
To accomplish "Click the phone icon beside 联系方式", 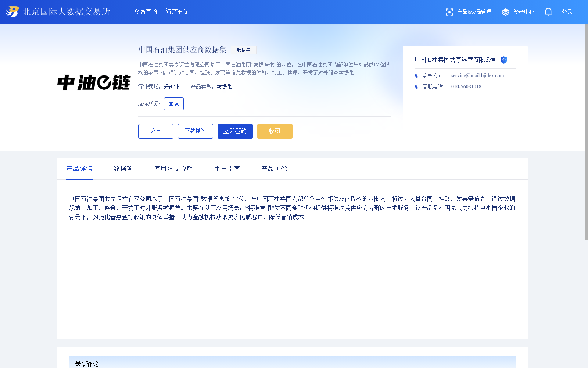I will 417,76.
